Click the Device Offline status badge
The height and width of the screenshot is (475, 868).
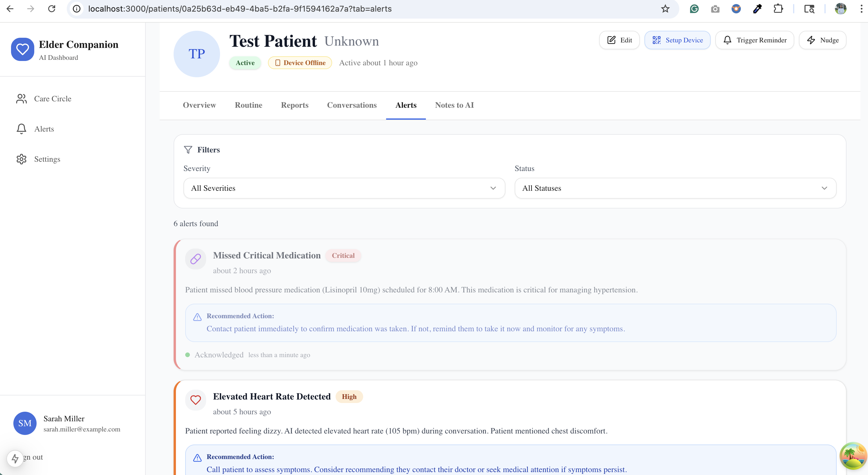click(x=300, y=63)
